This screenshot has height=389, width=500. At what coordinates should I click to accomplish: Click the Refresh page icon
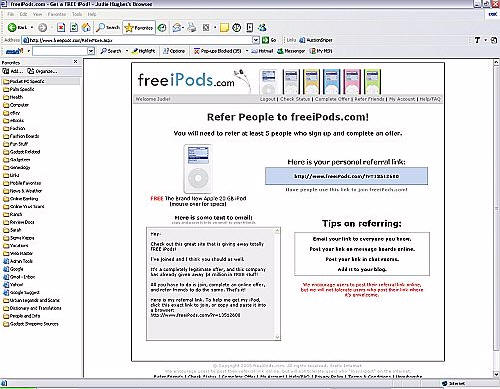(x=74, y=28)
